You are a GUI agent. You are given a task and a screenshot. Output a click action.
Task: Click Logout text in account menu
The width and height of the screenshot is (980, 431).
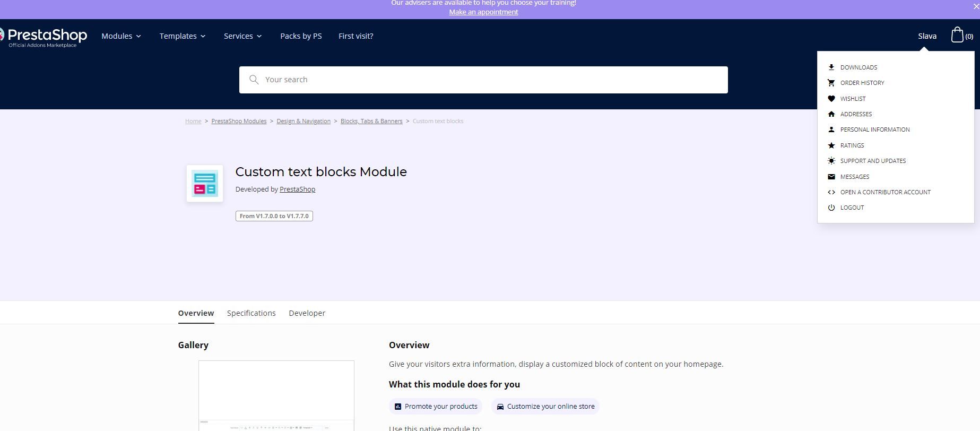(852, 208)
